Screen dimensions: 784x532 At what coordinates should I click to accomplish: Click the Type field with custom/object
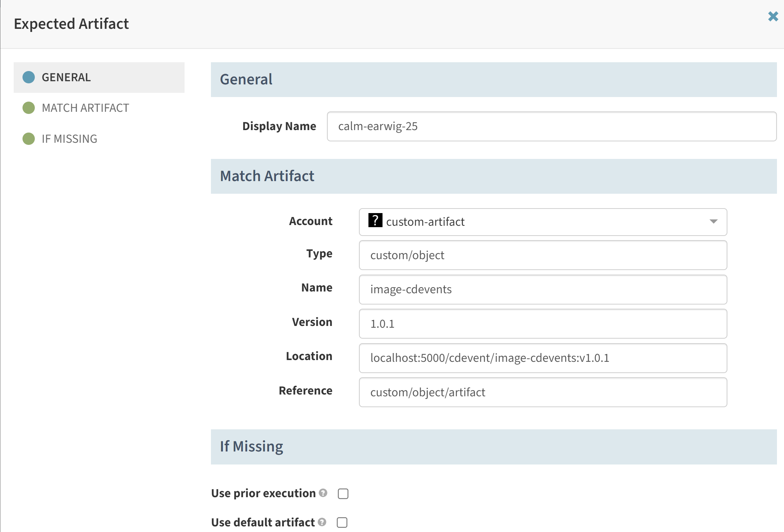coord(543,255)
